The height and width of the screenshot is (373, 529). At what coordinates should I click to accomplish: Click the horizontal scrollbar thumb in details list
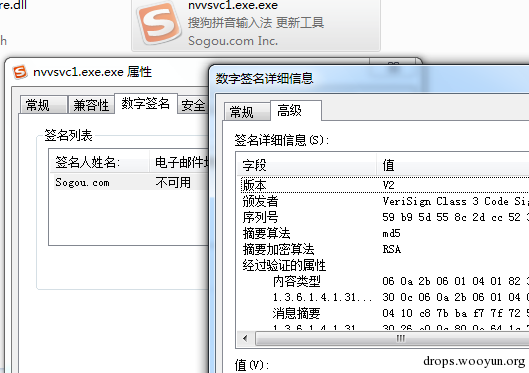pos(392,338)
